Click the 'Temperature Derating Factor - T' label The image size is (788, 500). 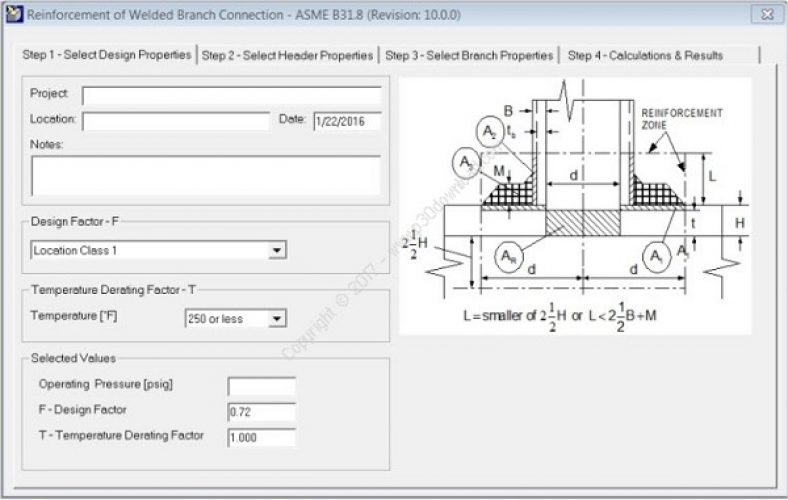114,290
